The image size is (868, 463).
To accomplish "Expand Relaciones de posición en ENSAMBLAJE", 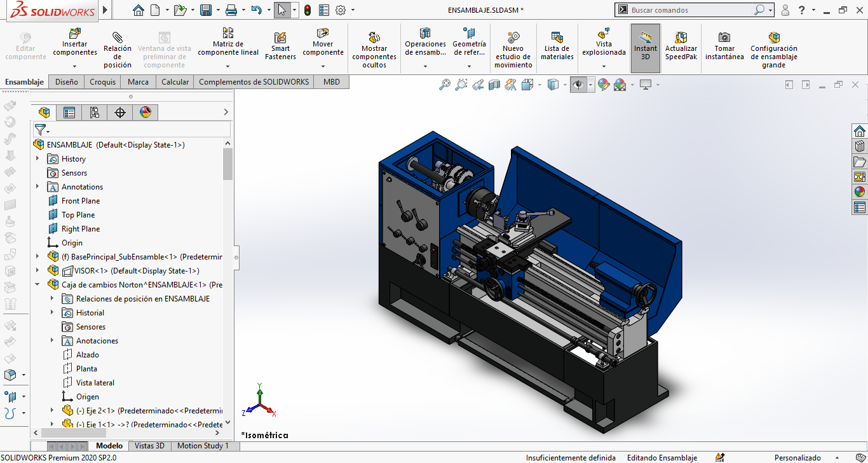I will [x=52, y=298].
